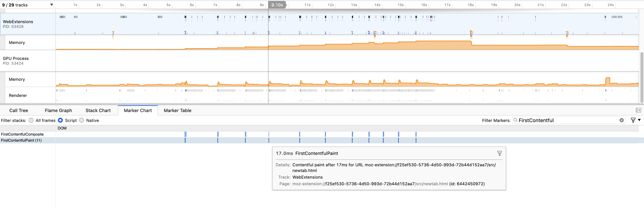Clear the FirstContentful search with the X icon

[622, 120]
